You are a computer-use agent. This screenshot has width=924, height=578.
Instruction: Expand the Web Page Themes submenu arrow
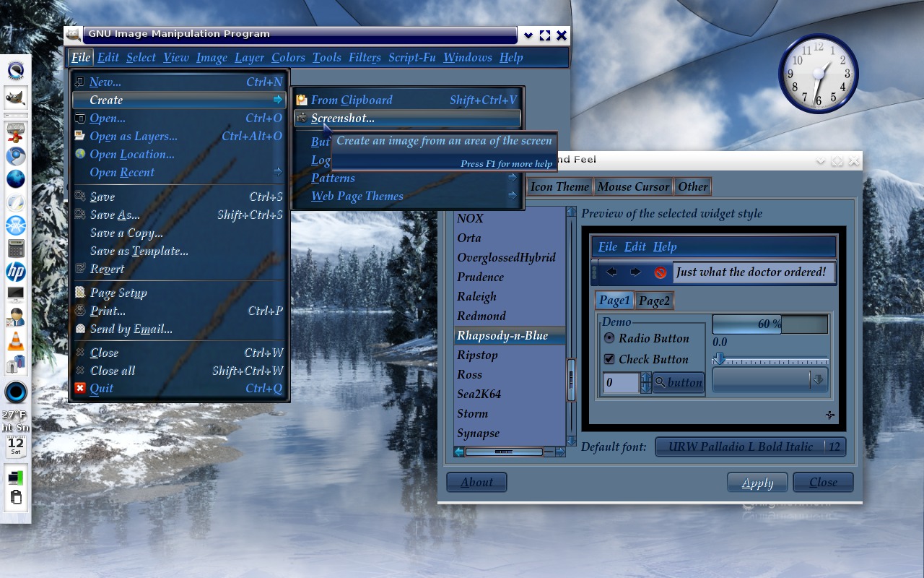(513, 196)
